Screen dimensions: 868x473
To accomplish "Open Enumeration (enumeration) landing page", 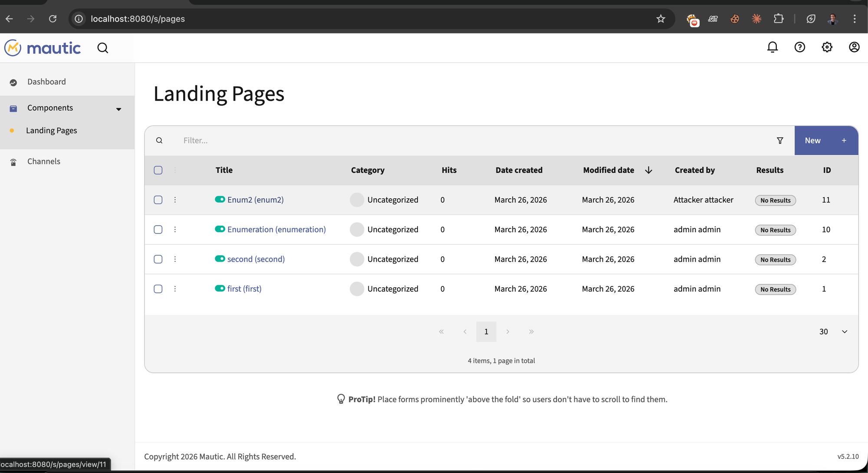I will pyautogui.click(x=276, y=230).
